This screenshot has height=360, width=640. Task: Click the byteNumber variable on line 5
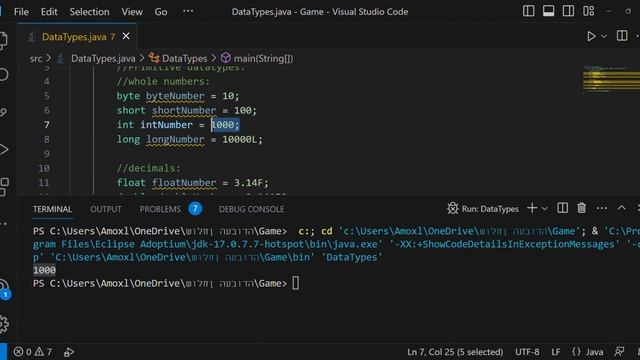click(176, 96)
